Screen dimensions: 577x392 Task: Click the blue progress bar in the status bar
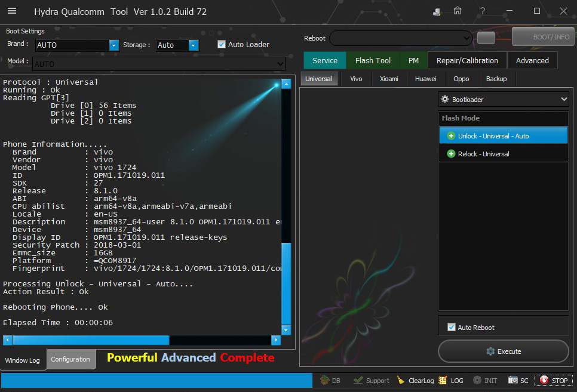point(156,380)
